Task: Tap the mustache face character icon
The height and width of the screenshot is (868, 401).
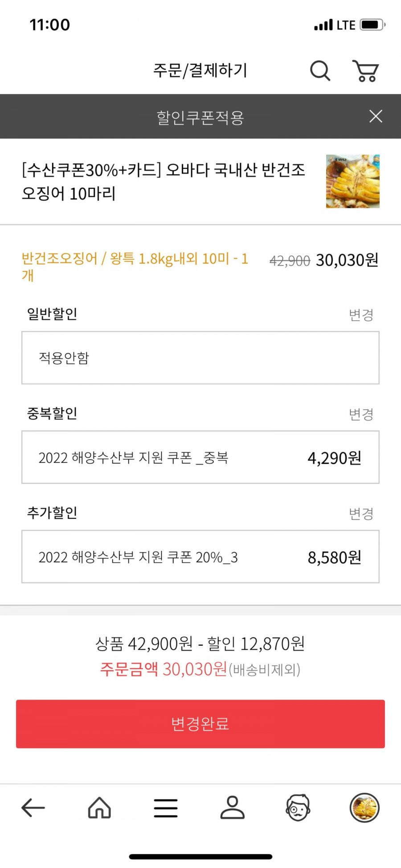Action: [298, 807]
